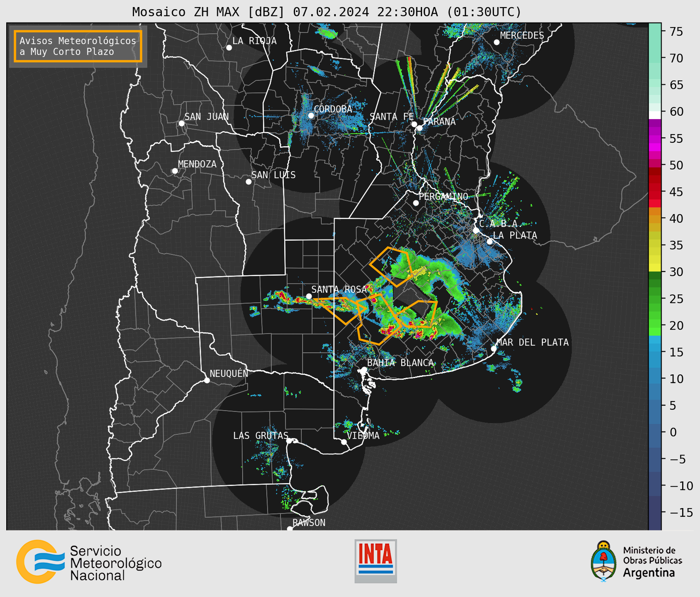Screen dimensions: 700x597
Task: Click the CÓRDOBA city label text
Action: tap(333, 109)
